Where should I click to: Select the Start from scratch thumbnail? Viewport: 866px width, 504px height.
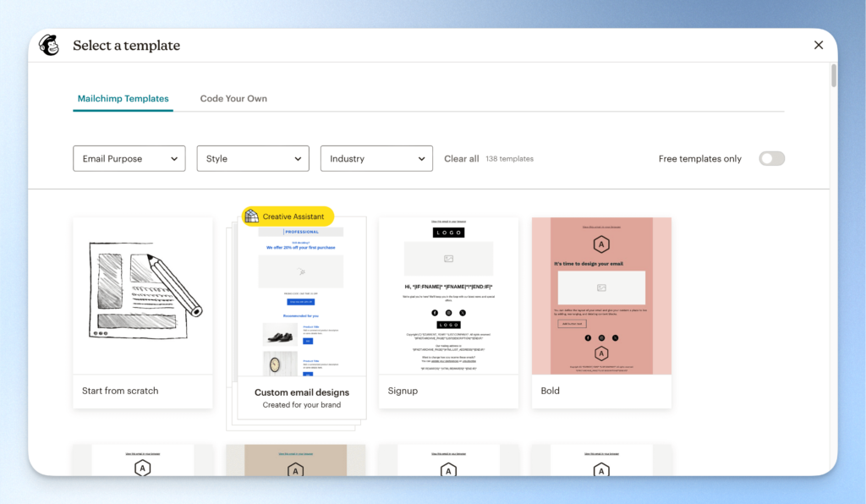pos(142,295)
